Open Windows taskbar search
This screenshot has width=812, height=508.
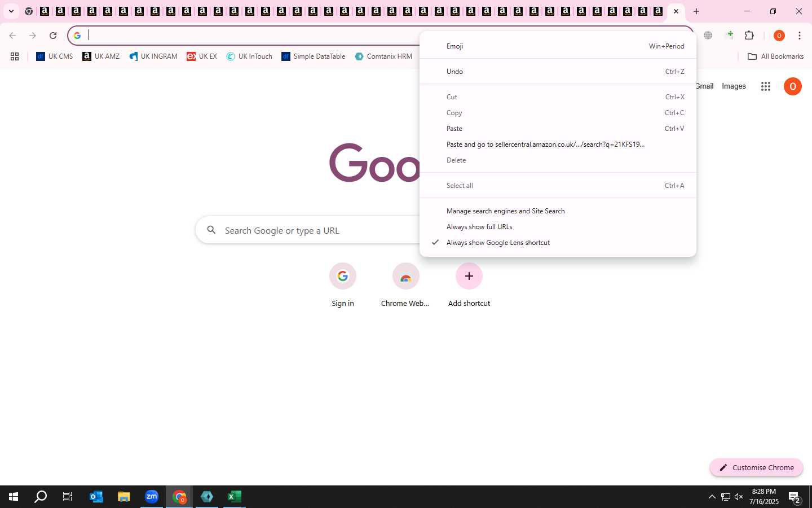(x=41, y=497)
